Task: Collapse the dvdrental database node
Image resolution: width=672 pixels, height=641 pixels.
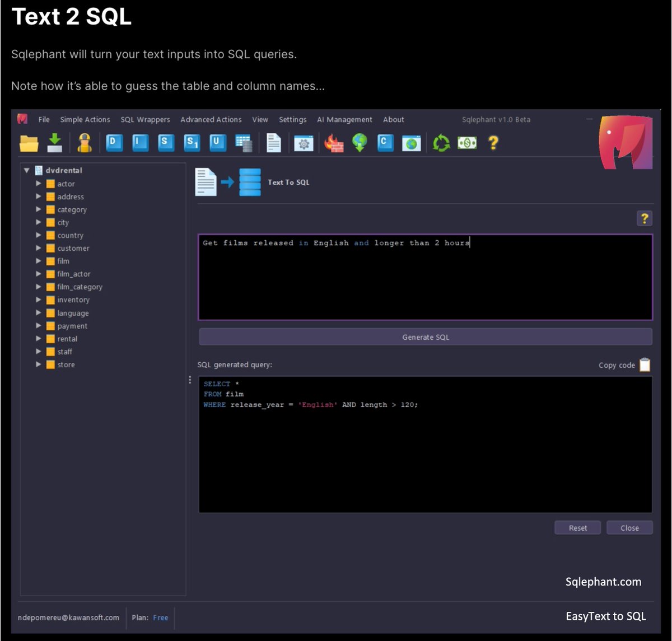Action: [x=27, y=170]
